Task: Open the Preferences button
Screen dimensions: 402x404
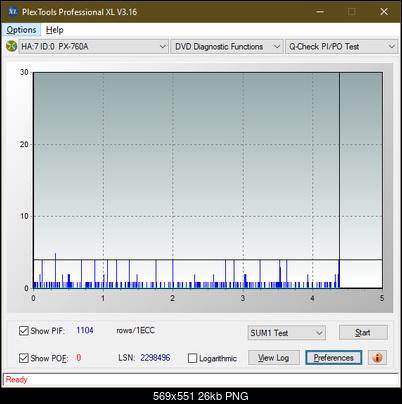Action: coord(333,358)
